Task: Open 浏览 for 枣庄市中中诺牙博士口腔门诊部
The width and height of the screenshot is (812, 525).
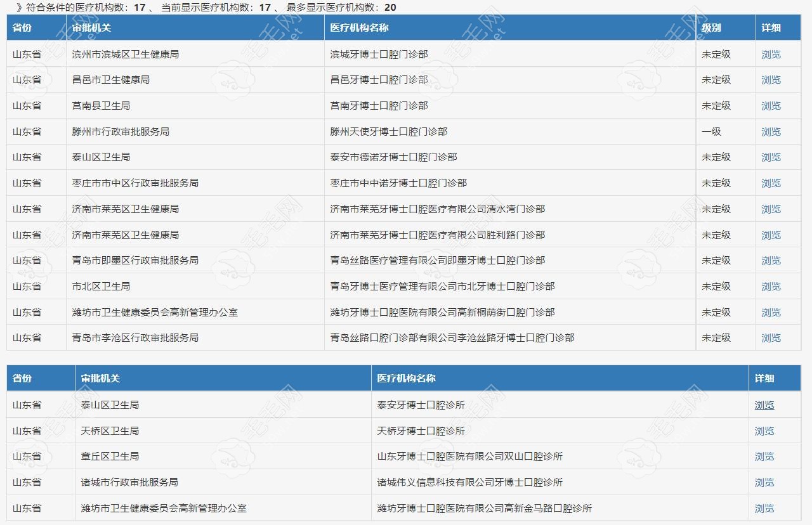Action: (771, 183)
